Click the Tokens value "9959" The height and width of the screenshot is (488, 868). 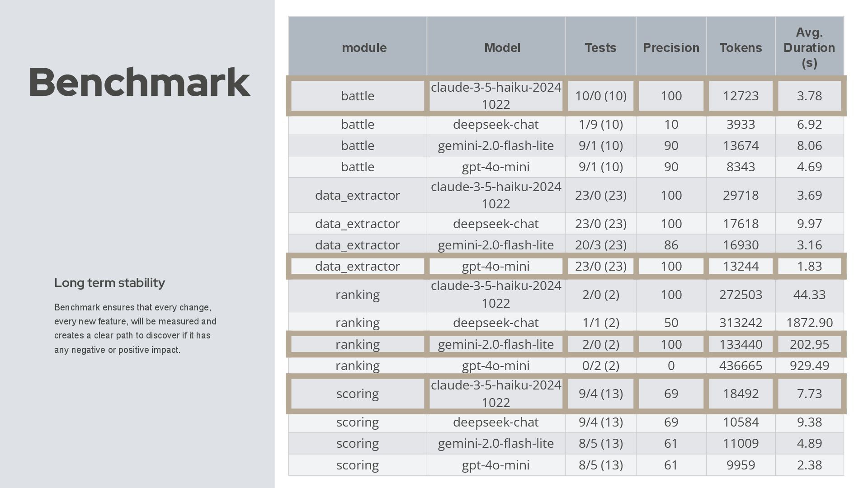coord(741,465)
